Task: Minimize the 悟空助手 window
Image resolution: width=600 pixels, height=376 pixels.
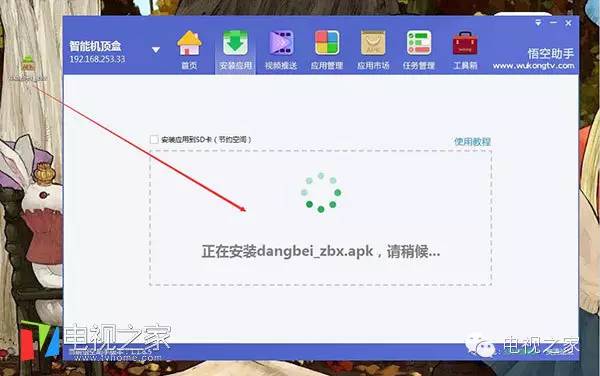Action: [x=553, y=23]
